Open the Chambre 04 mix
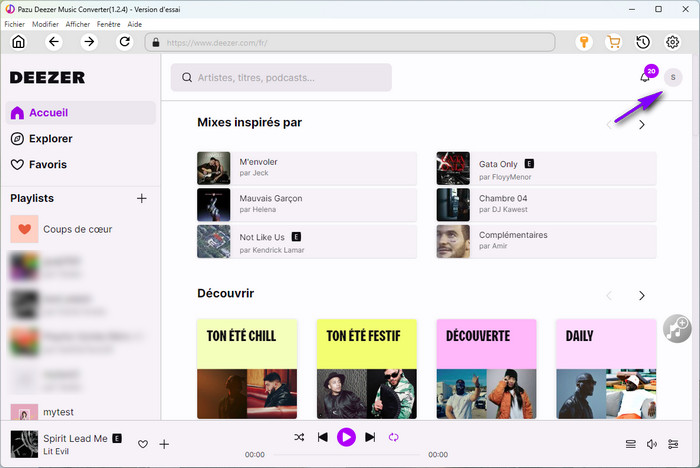The height and width of the screenshot is (468, 700). pos(546,205)
